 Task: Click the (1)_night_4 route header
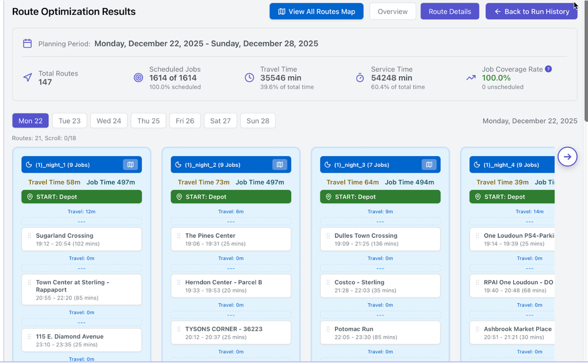click(511, 165)
